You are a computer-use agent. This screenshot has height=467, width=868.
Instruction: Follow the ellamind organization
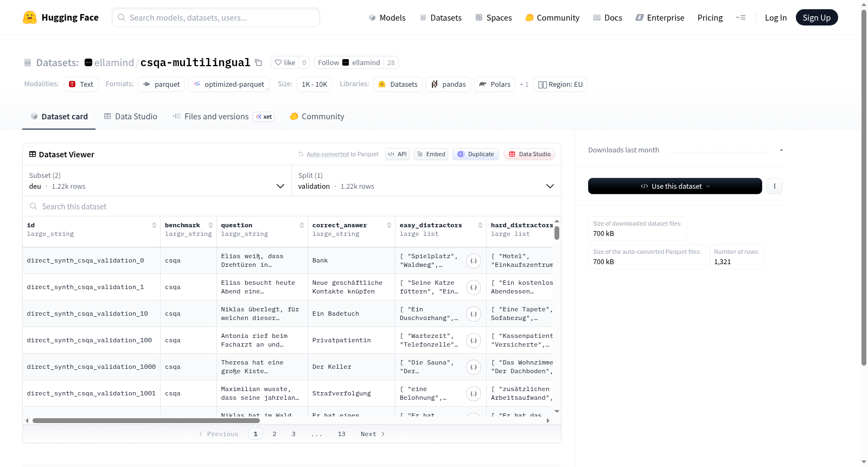click(349, 62)
